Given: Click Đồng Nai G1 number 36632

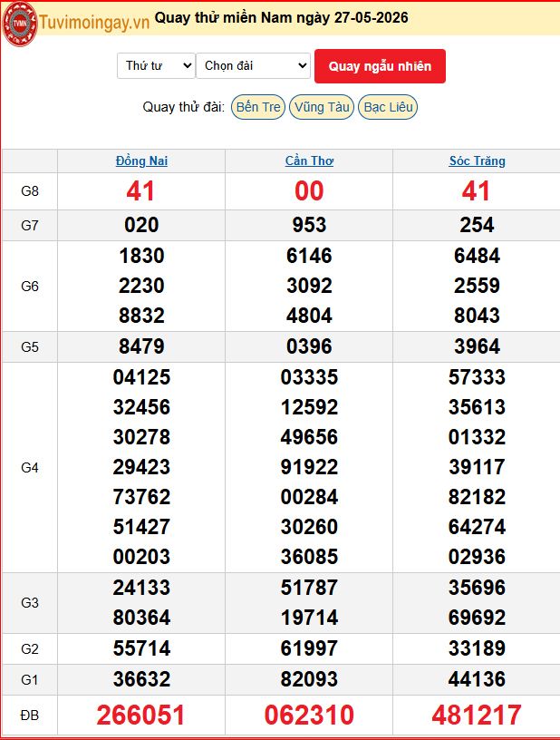Looking at the screenshot, I should coord(141,679).
